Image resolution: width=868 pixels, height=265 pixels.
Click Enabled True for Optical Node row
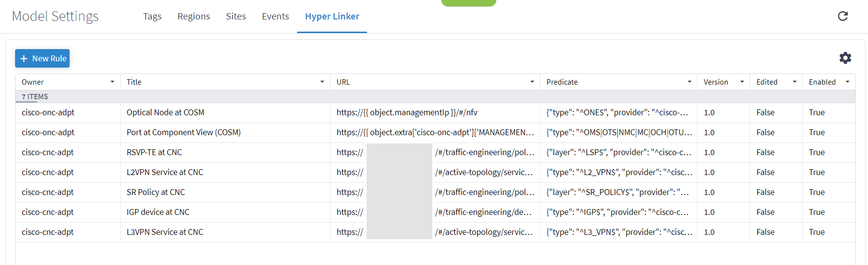pos(817,112)
